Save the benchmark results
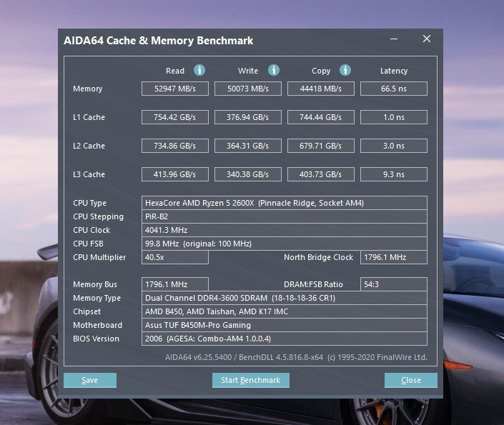 [90, 380]
